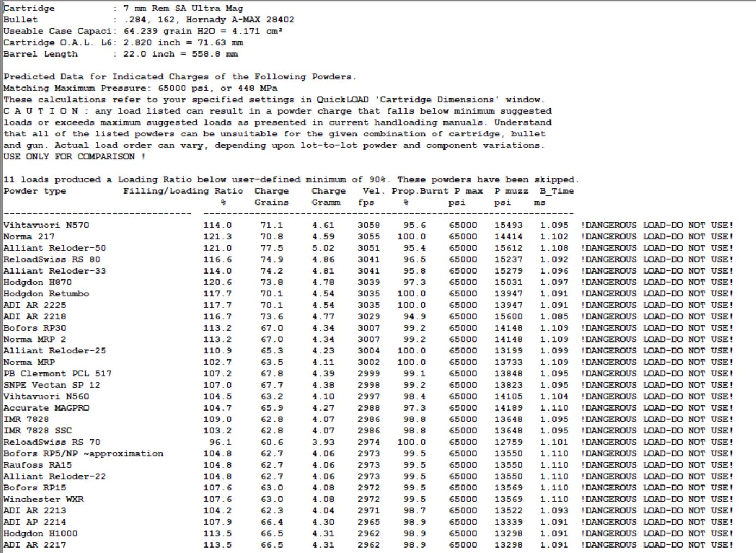Select the ReloadSwiss RS 70 row label
This screenshot has width=756, height=553.
[52, 442]
